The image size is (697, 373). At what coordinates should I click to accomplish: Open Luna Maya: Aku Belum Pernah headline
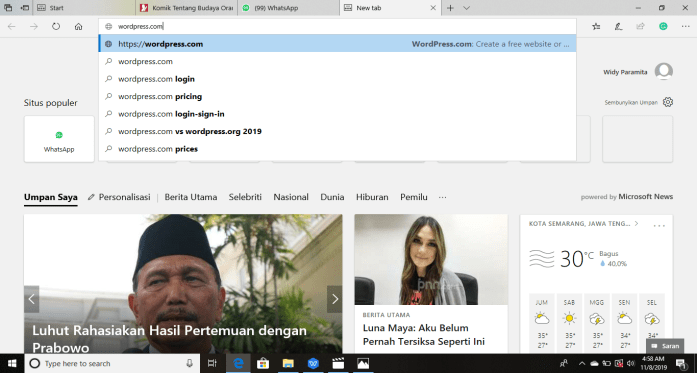(424, 335)
